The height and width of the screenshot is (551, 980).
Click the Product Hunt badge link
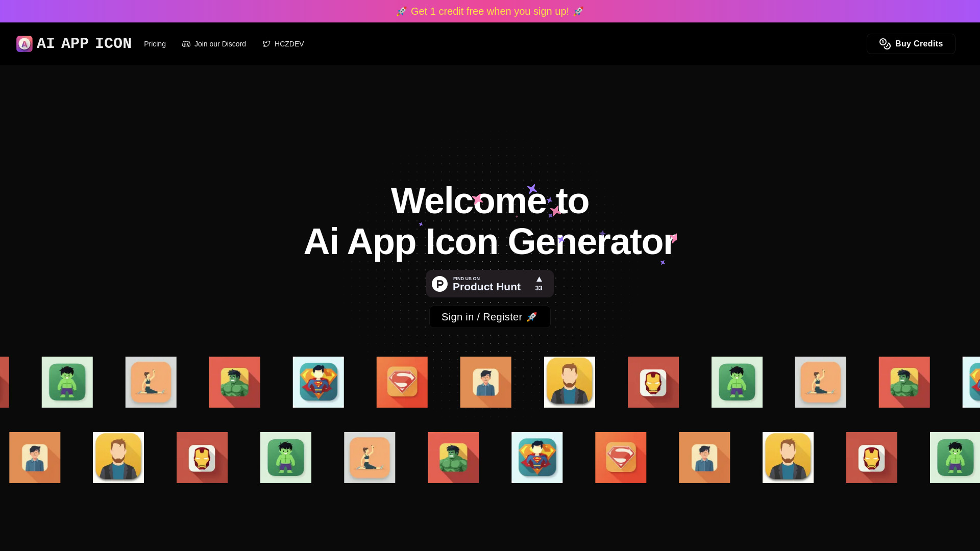pyautogui.click(x=489, y=283)
